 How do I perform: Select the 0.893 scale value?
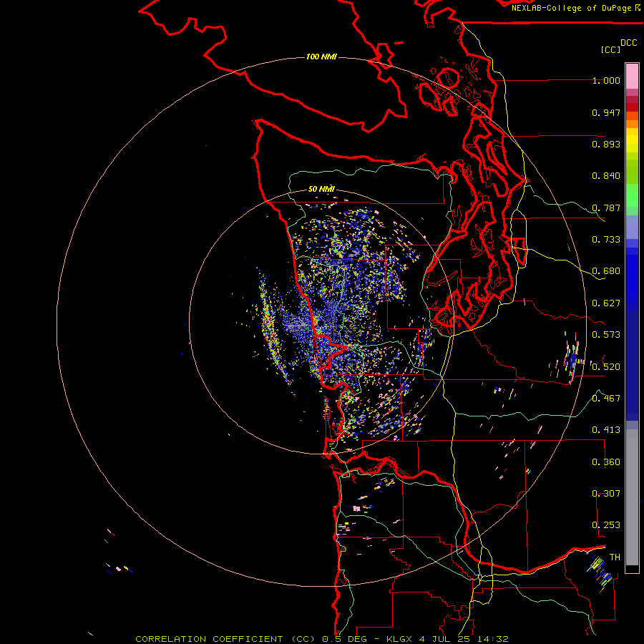tap(606, 144)
